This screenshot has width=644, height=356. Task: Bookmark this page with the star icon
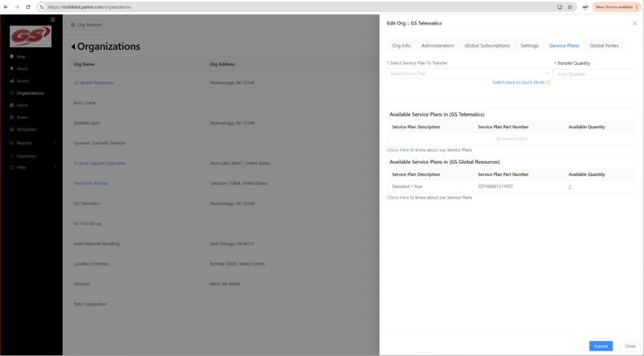pos(570,7)
